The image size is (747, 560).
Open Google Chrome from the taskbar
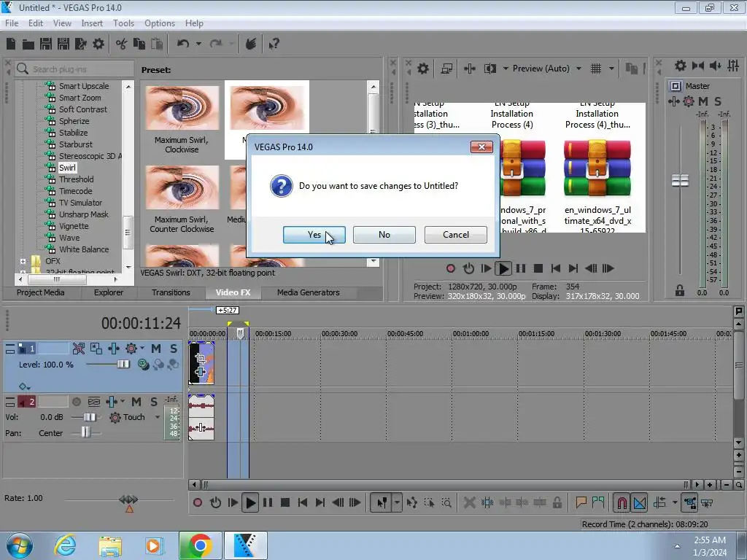200,545
